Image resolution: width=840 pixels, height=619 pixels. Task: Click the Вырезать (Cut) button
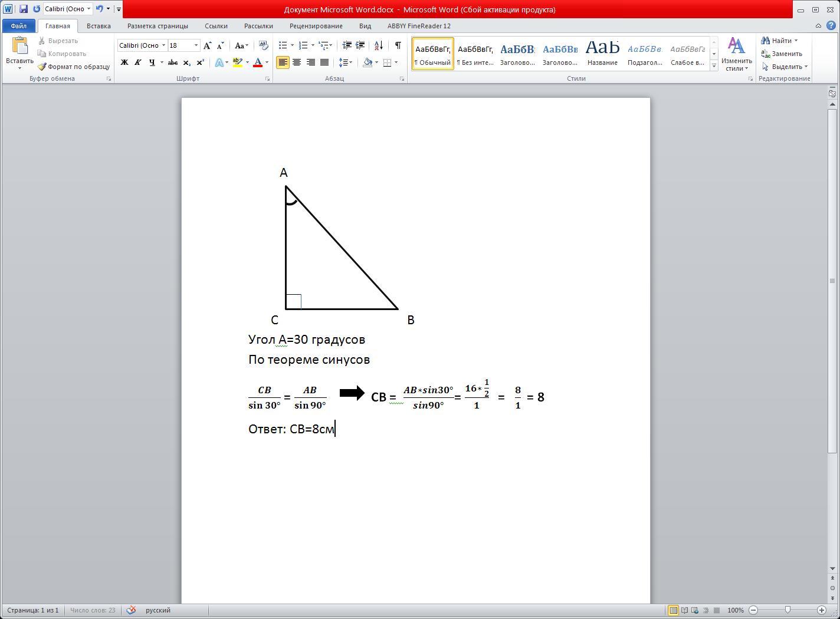(x=58, y=41)
